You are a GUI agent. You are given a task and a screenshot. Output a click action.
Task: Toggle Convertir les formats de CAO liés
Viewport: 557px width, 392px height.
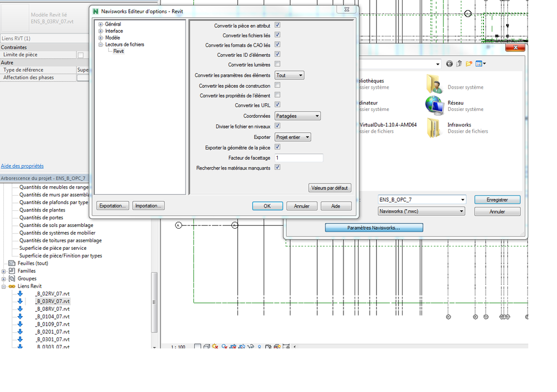[278, 45]
